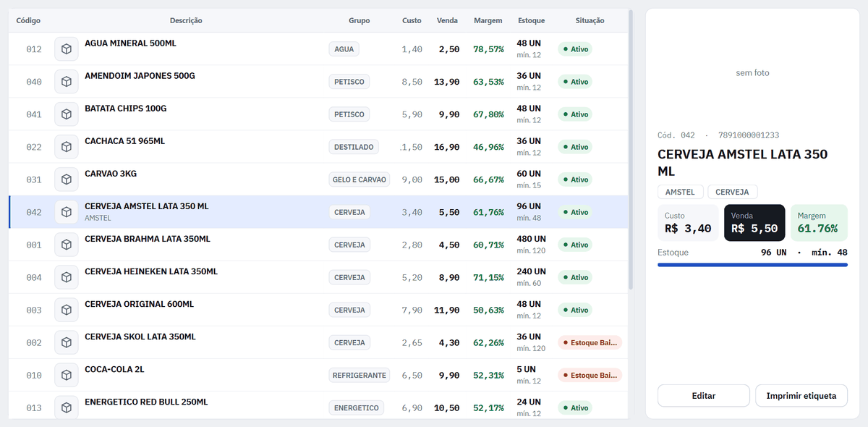Click the blue stock level progress bar
Viewport: 868px width, 427px height.
(752, 265)
